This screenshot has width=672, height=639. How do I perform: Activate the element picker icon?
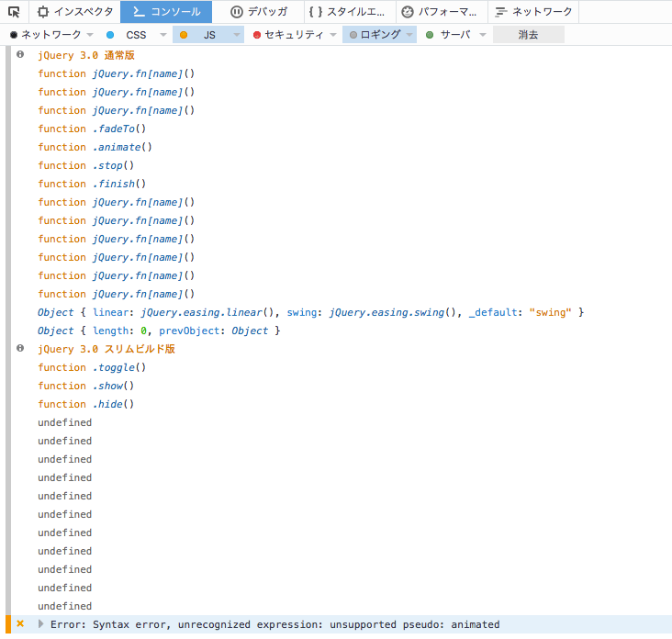point(14,12)
